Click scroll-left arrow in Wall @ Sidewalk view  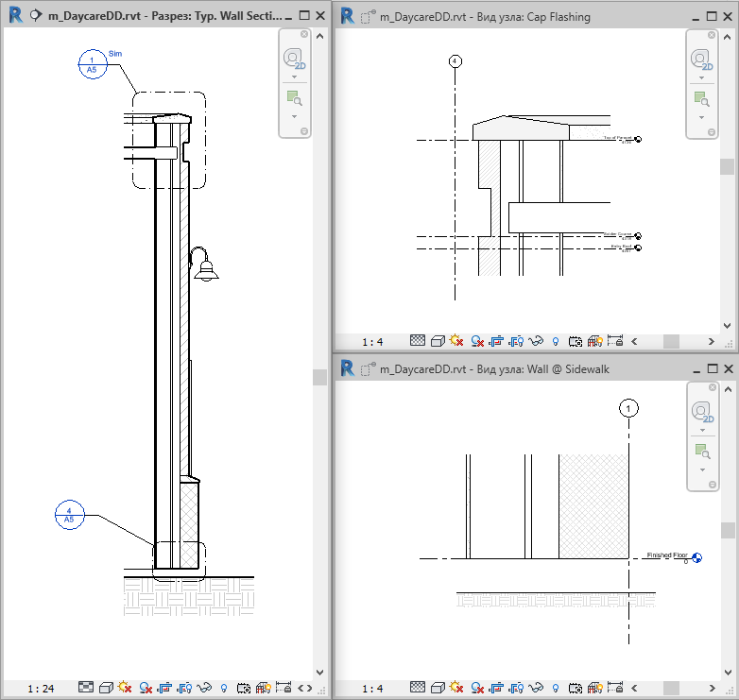pos(634,689)
